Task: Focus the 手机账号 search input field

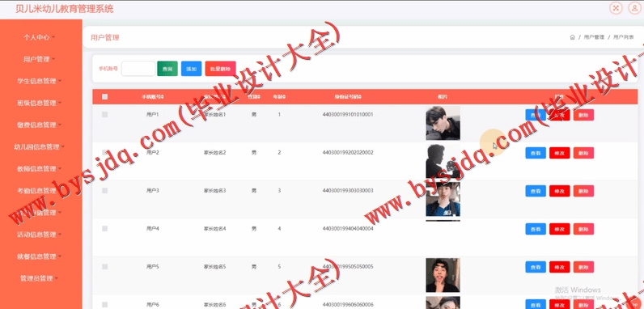Action: click(138, 69)
